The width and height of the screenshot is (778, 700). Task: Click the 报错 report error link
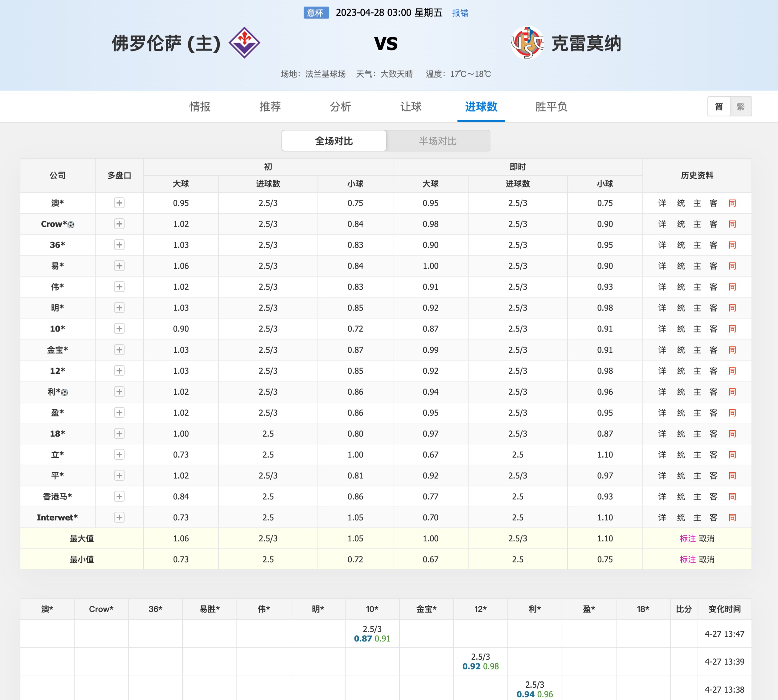tap(460, 13)
